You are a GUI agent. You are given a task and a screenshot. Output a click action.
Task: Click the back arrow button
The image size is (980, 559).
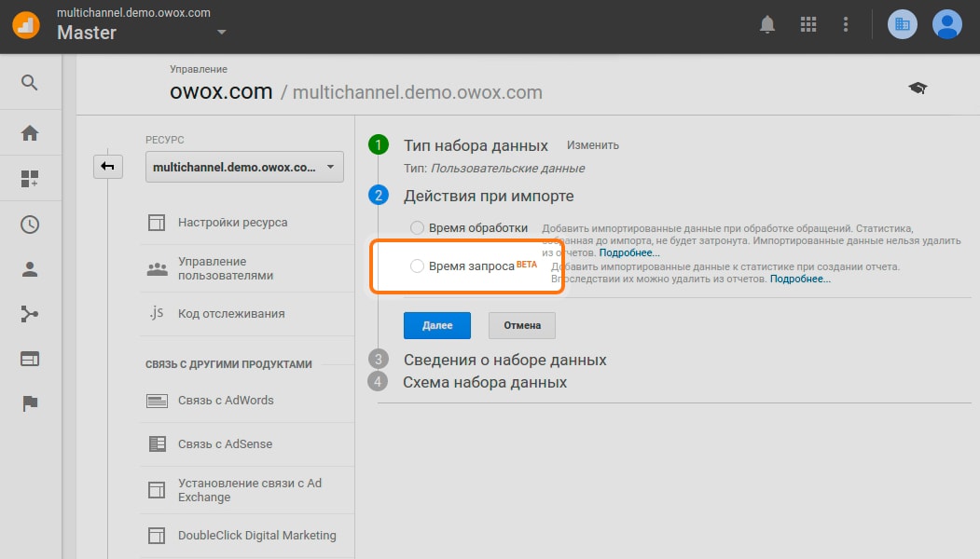point(107,166)
